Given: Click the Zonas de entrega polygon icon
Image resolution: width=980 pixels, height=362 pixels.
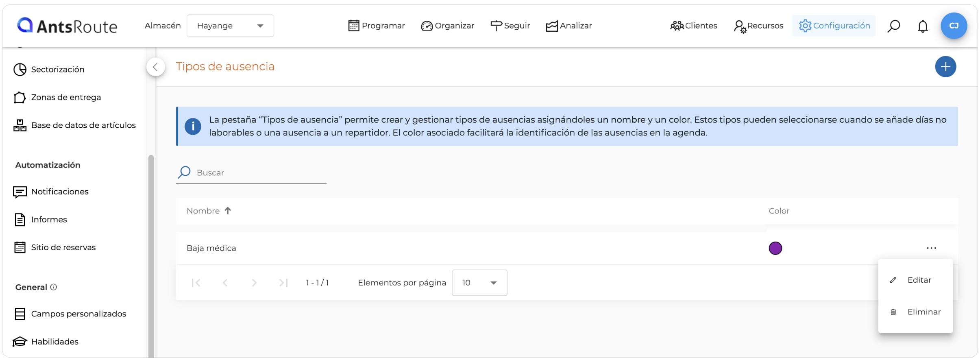Looking at the screenshot, I should [x=20, y=98].
